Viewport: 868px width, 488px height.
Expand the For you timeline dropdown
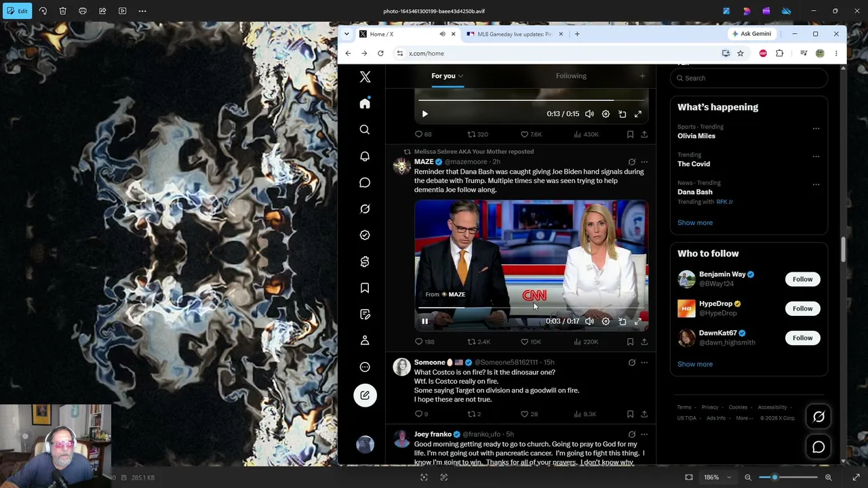click(460, 76)
